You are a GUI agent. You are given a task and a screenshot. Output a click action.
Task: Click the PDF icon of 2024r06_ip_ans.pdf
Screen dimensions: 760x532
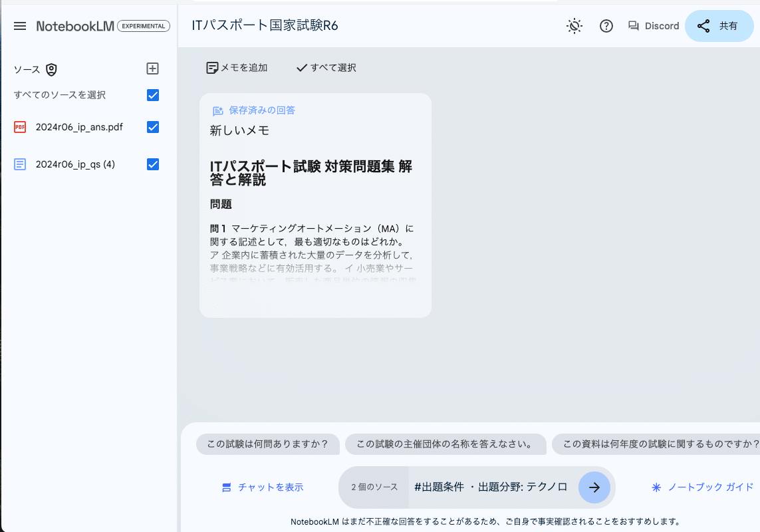20,128
